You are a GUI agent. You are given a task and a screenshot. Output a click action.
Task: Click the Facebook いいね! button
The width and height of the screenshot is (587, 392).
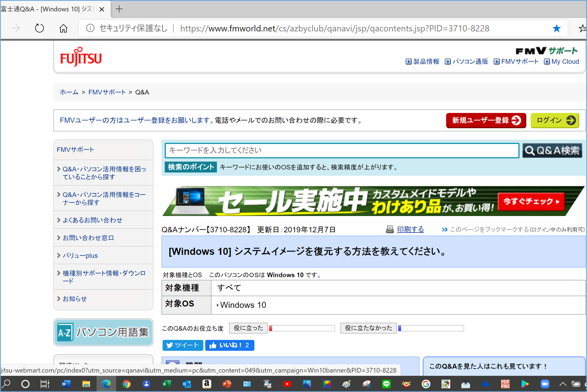click(230, 345)
